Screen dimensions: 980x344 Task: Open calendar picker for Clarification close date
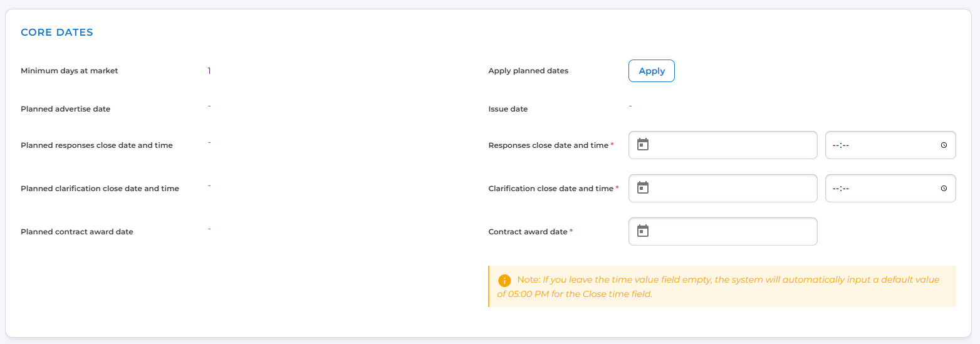coord(643,188)
